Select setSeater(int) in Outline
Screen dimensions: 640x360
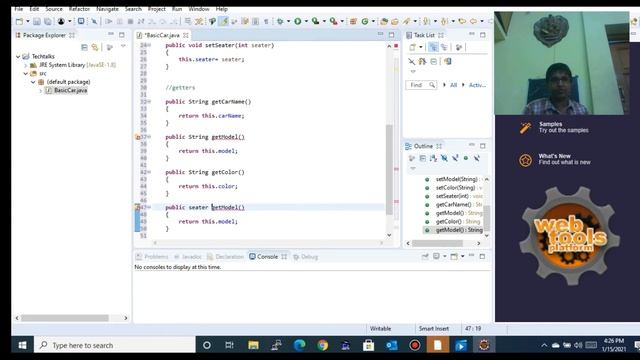(x=453, y=196)
